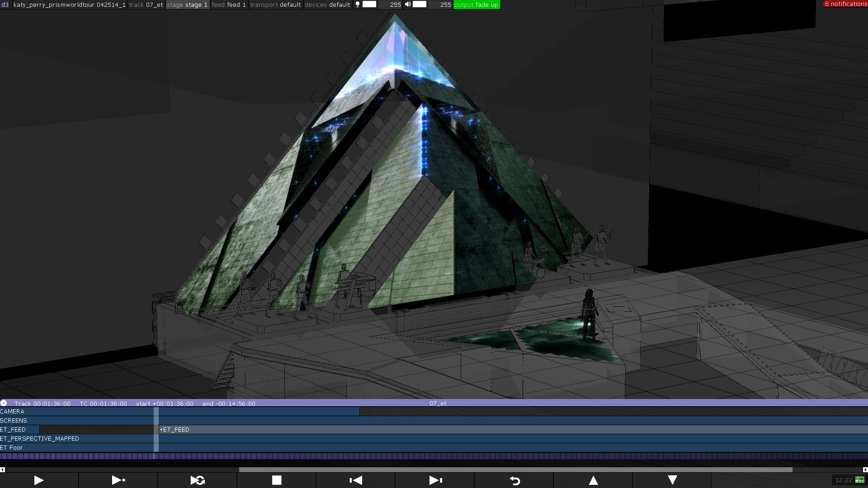
Task: Adjust the master volume slider bar
Action: point(420,5)
